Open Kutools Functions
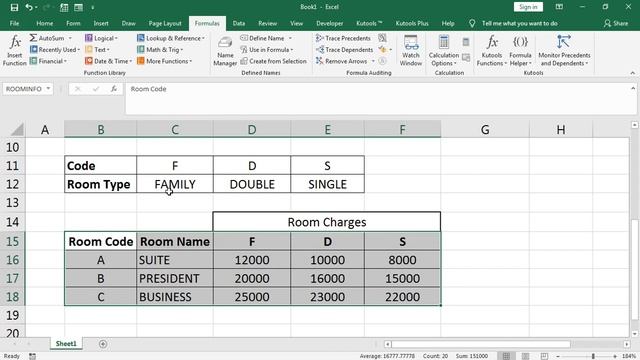 click(x=491, y=51)
